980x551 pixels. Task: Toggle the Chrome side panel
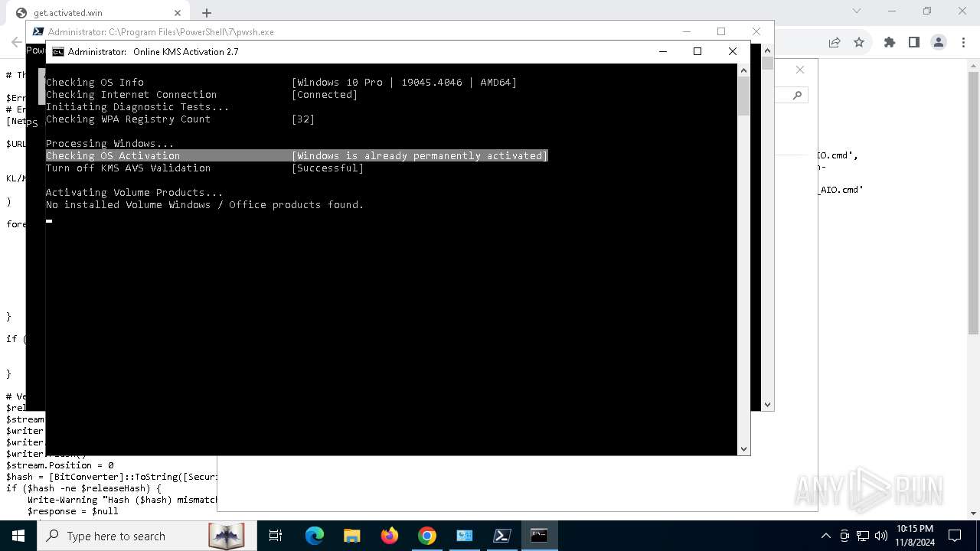[913, 42]
